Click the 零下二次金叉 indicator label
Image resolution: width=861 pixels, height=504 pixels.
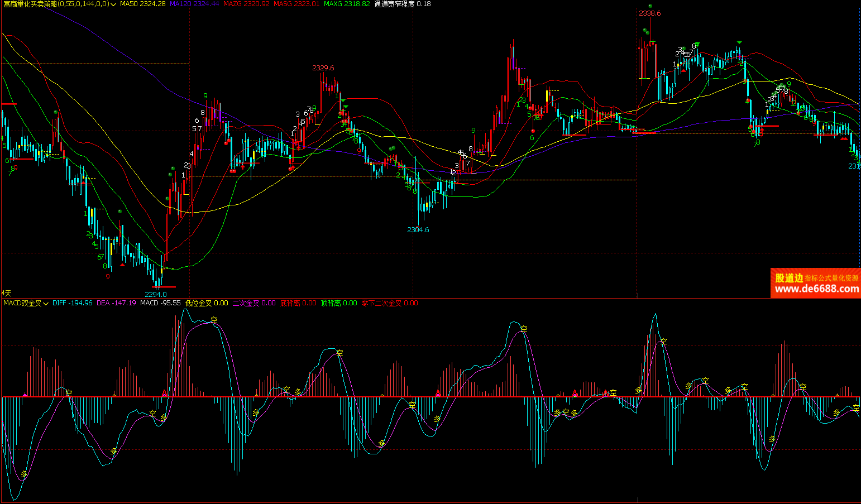(389, 303)
